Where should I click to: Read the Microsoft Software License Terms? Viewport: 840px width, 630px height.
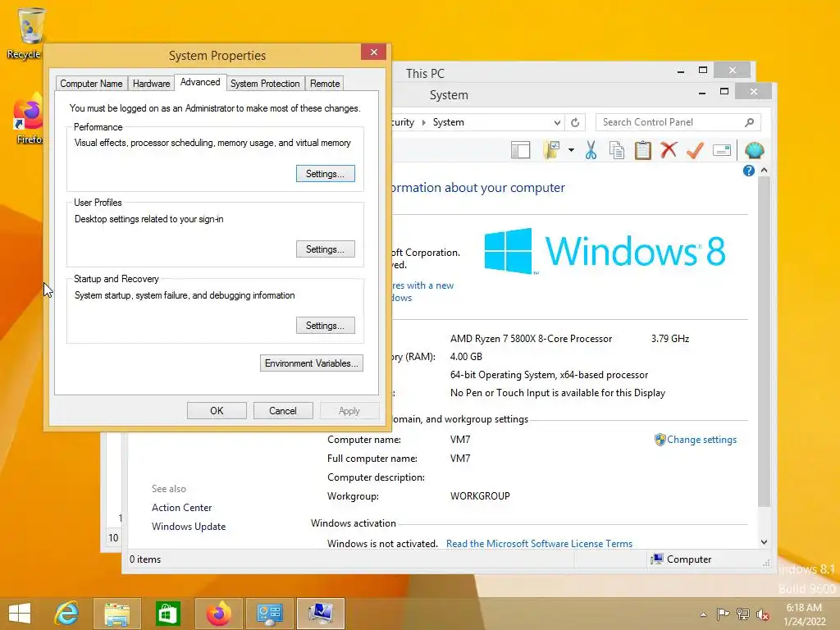pyautogui.click(x=539, y=543)
